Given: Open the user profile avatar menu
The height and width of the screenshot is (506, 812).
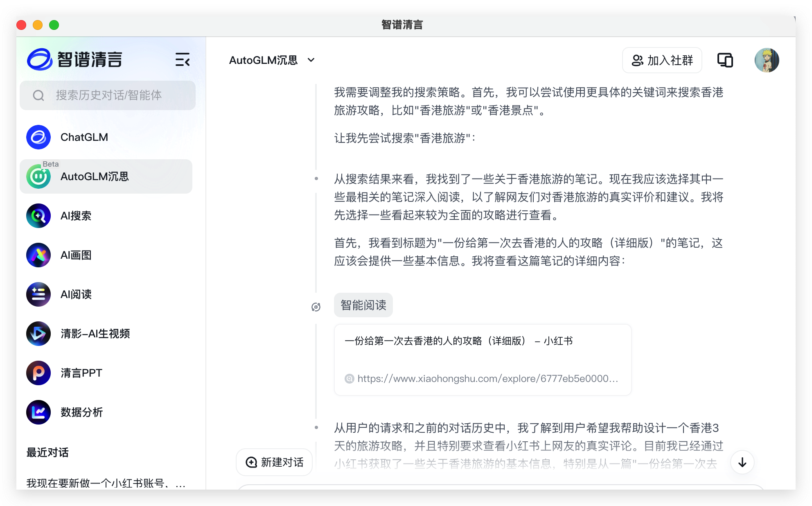Looking at the screenshot, I should click(x=766, y=60).
